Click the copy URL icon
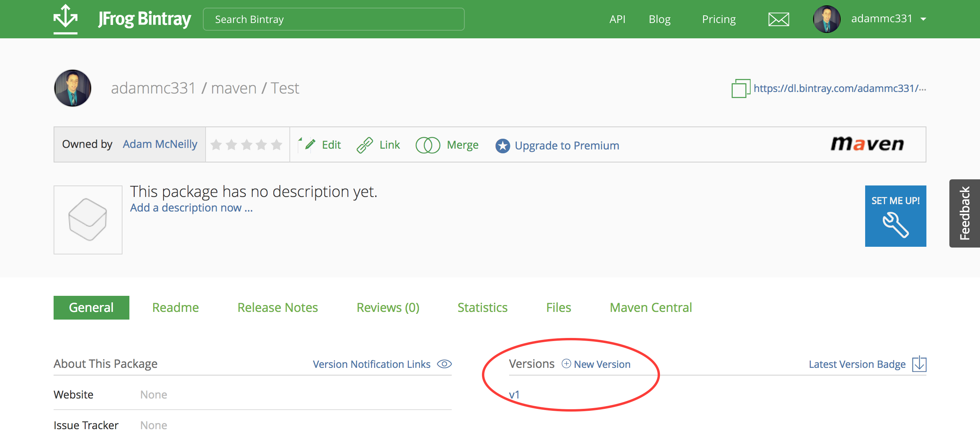The image size is (980, 433). [x=740, y=89]
